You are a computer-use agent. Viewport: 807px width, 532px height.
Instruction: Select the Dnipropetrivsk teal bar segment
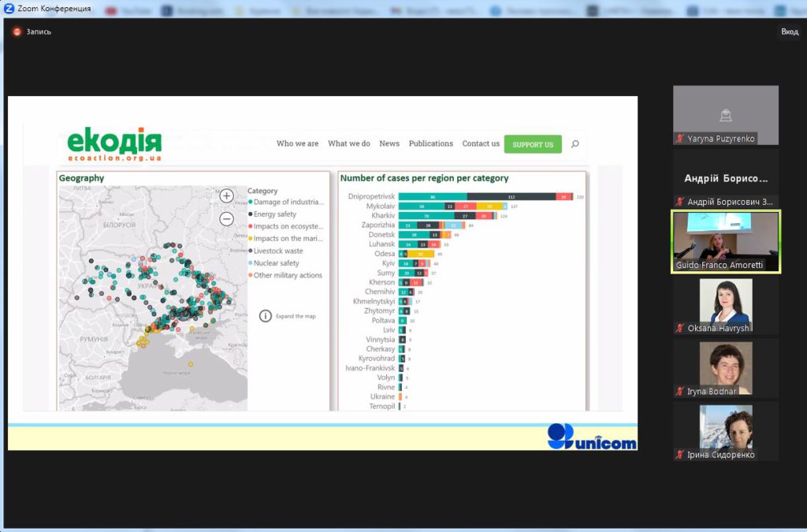pos(432,197)
